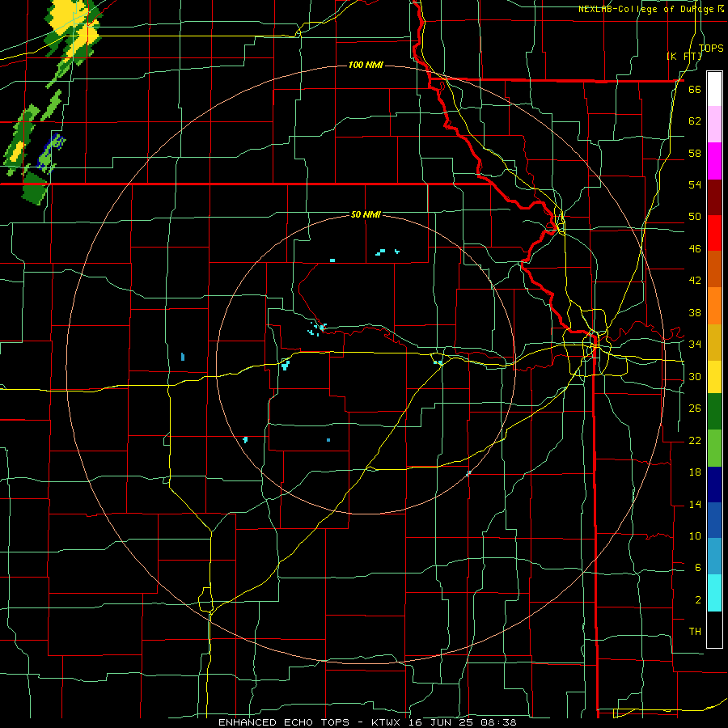Click the navy blue legend swatch
Viewport: 728px width, 728px height.
click(714, 485)
